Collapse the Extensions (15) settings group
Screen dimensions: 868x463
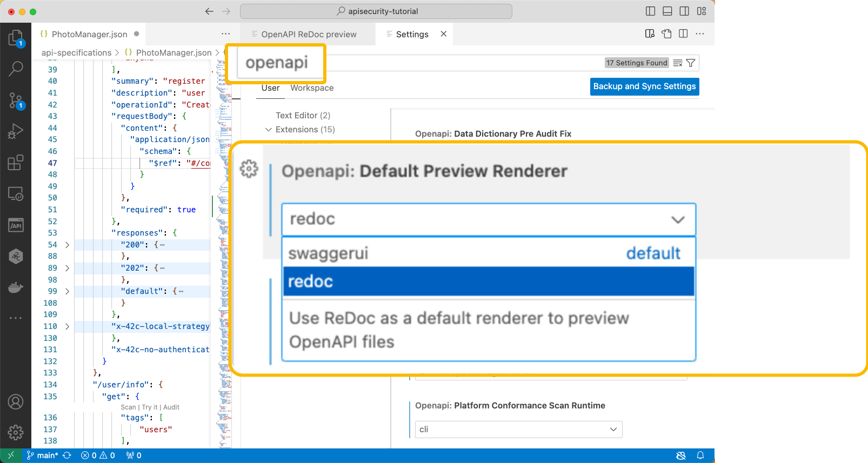coord(269,130)
